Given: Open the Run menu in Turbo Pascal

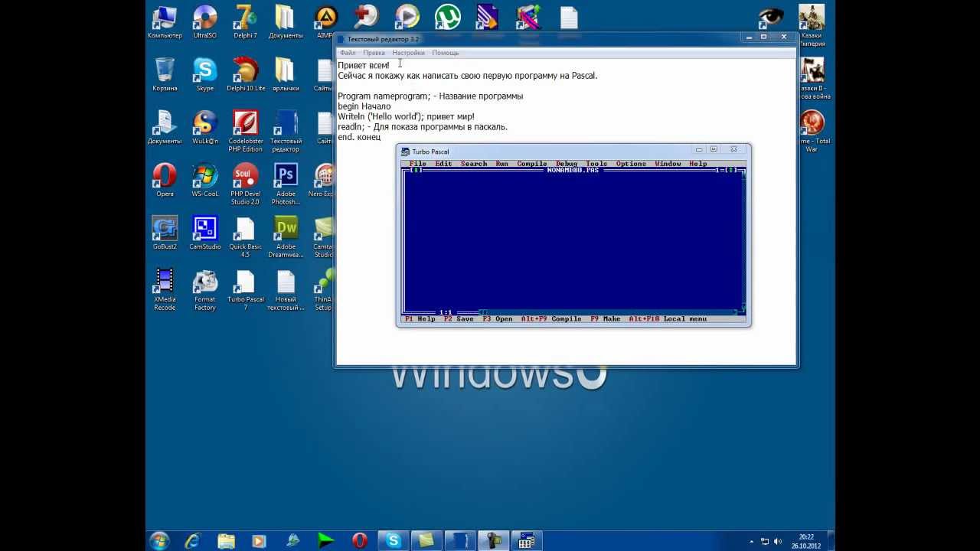Looking at the screenshot, I should click(x=501, y=164).
